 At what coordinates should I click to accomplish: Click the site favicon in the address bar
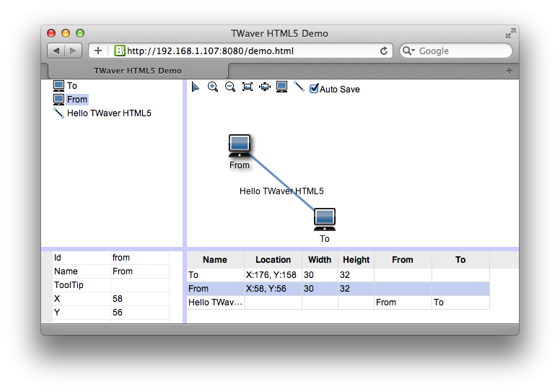pos(119,51)
